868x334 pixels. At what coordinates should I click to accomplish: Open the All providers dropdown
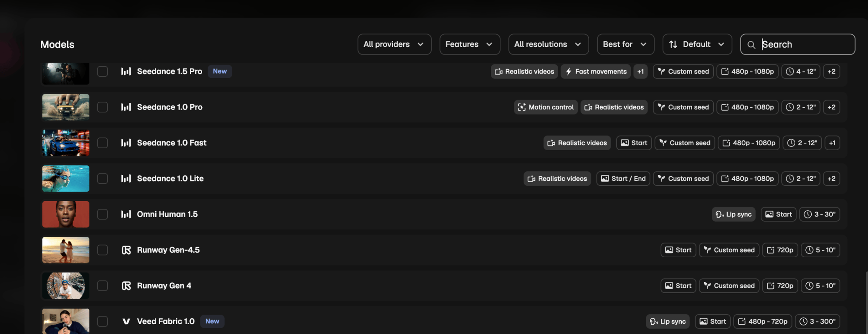(394, 44)
